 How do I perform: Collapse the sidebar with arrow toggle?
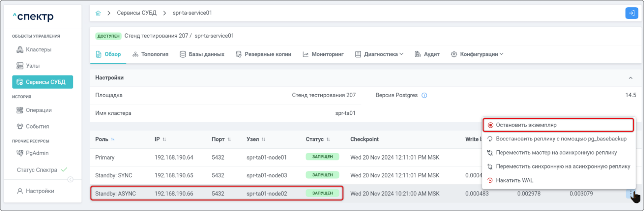click(x=70, y=180)
